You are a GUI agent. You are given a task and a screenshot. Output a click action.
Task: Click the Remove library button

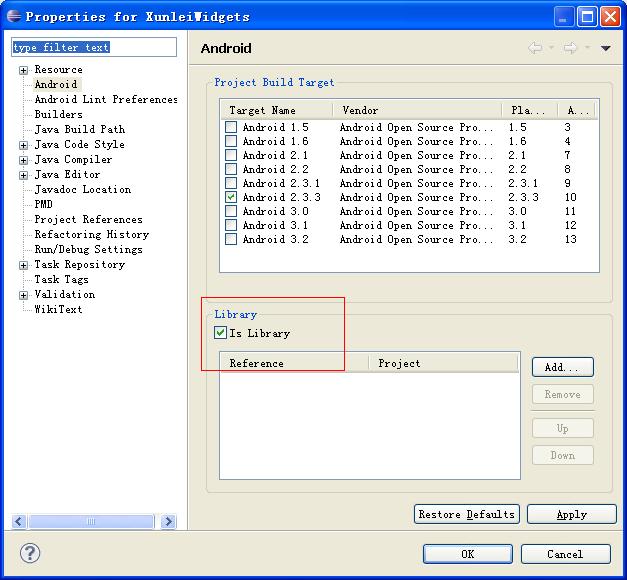click(563, 394)
